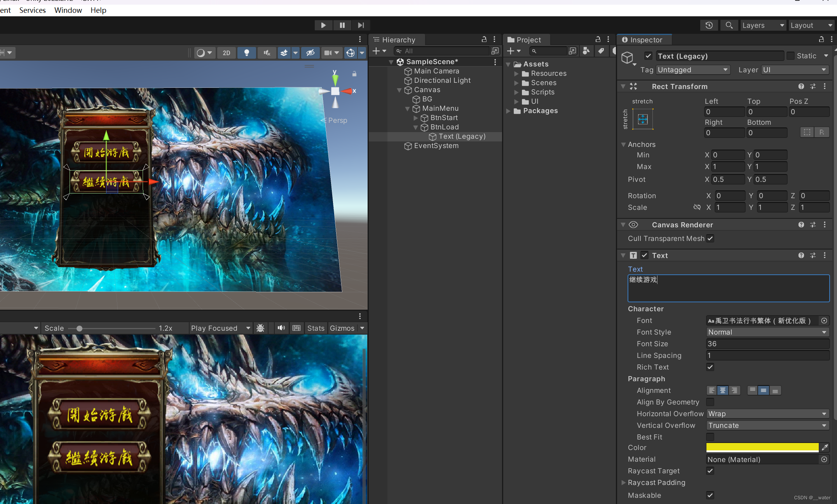The image size is (837, 504).
Task: Lock the Inspector panel
Action: pos(821,39)
